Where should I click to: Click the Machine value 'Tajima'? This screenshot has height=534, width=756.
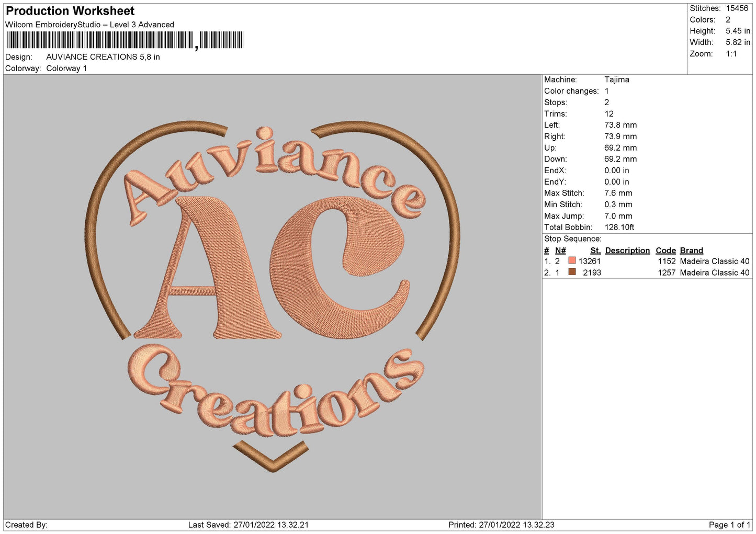click(x=617, y=79)
